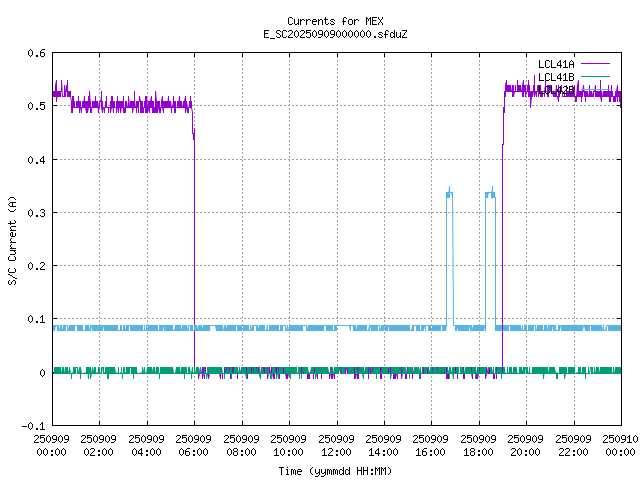Image resolution: width=640 pixels, height=480 pixels.
Task: Click the 12:00 x-axis tick label
Action: click(336, 444)
